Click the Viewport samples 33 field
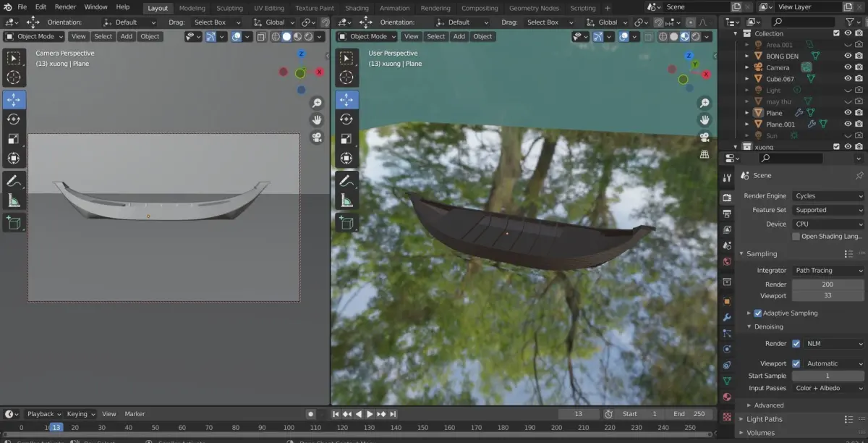868x443 pixels. [x=828, y=296]
